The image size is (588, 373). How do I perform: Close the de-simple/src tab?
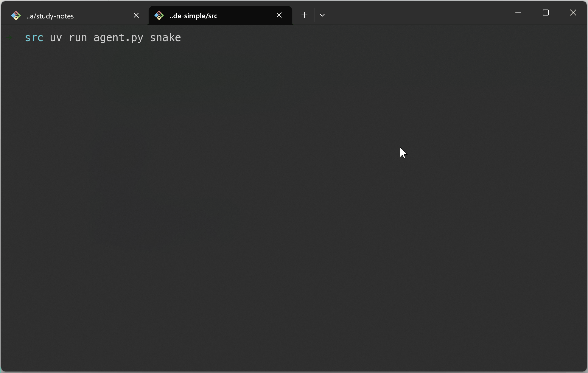[x=279, y=15]
